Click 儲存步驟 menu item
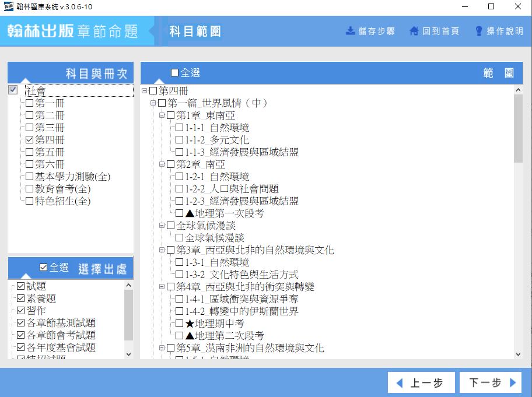The image size is (532, 397). coord(370,31)
